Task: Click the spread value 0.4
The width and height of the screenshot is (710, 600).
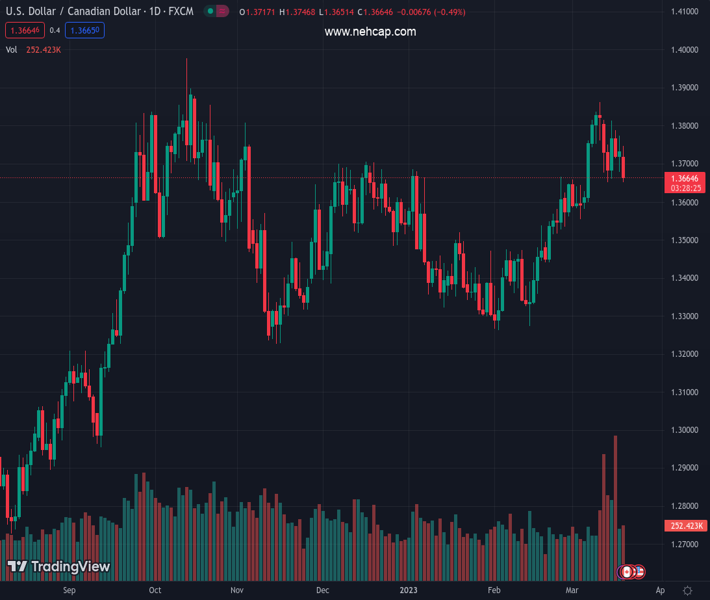Action: [55, 30]
